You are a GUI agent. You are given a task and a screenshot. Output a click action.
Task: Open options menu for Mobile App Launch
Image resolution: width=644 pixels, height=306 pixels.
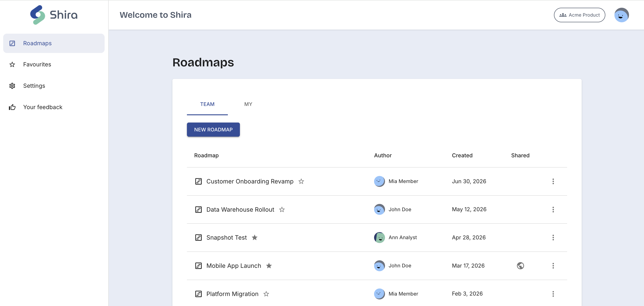click(553, 266)
